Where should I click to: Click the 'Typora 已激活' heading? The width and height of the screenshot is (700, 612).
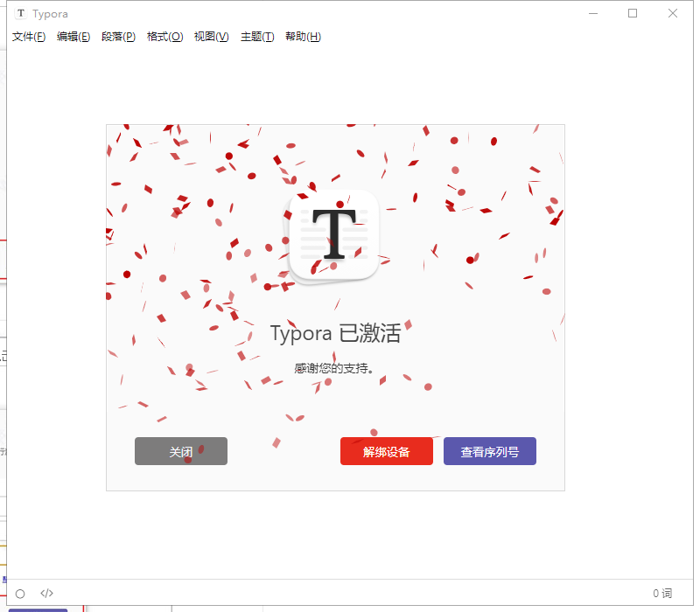click(335, 333)
